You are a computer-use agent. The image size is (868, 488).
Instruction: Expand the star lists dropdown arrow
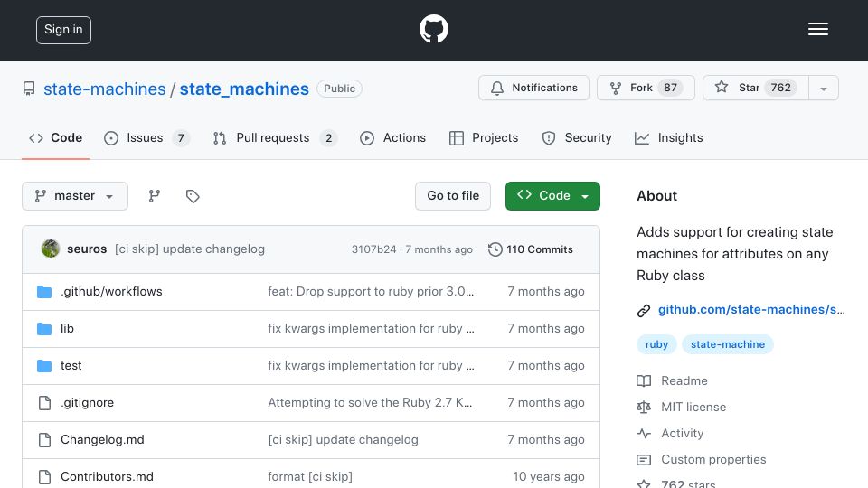(823, 89)
